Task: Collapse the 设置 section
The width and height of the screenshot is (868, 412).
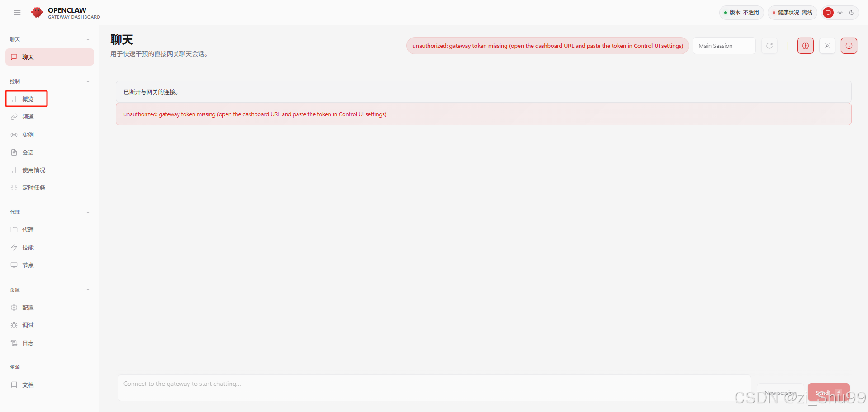Action: (88, 290)
